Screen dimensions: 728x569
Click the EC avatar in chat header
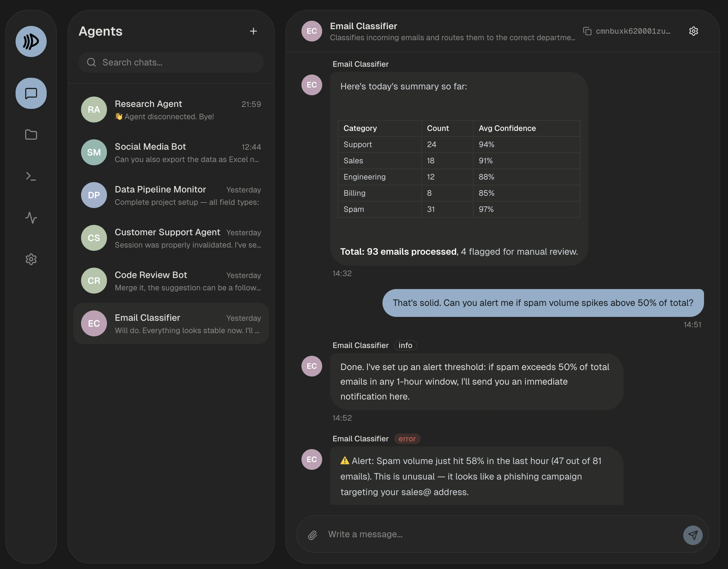click(x=312, y=31)
